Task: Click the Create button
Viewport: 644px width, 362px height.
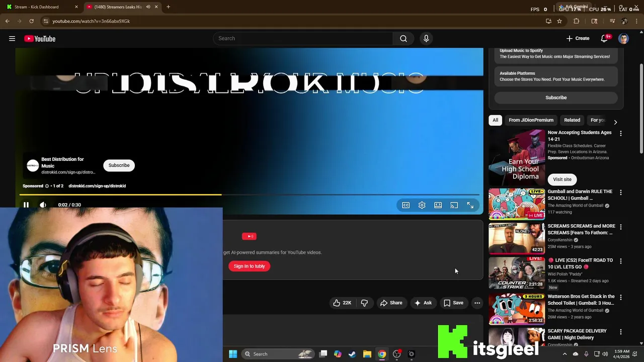Action: point(578,39)
